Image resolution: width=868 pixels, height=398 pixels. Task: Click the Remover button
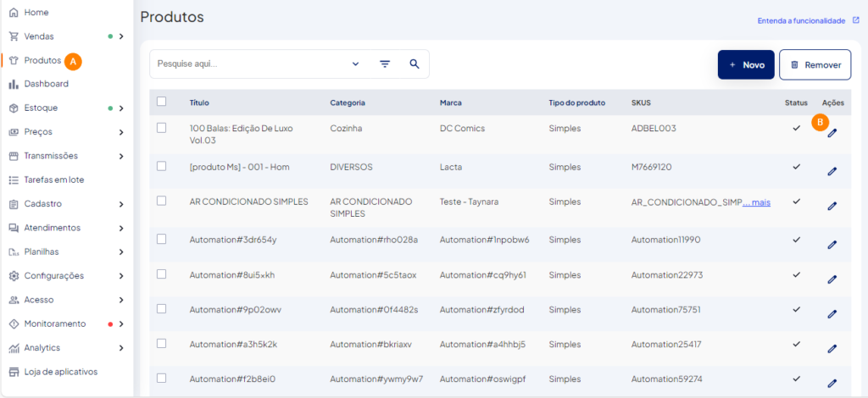pyautogui.click(x=815, y=64)
